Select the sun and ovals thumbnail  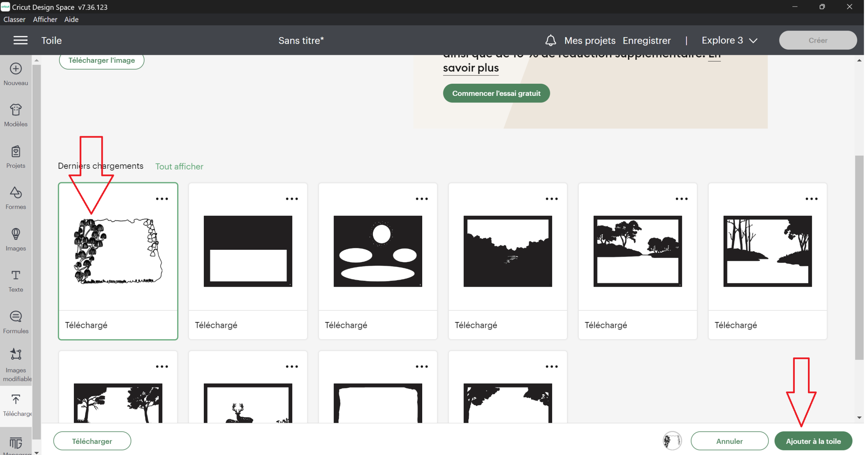tap(378, 251)
